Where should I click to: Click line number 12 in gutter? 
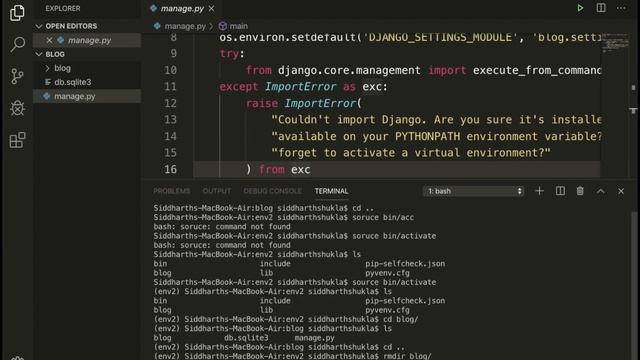point(170,103)
